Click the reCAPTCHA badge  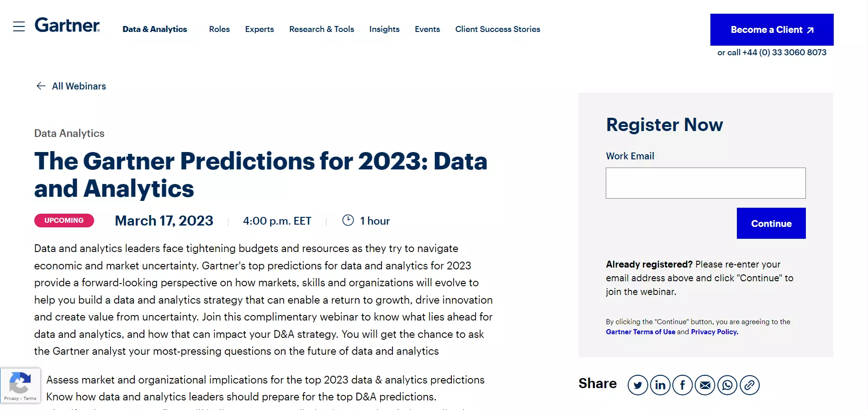point(20,385)
